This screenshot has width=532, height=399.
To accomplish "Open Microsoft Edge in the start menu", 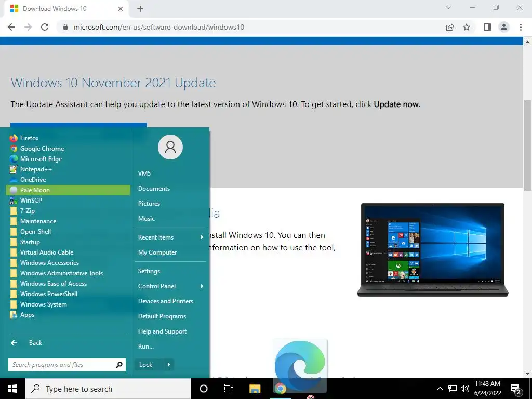I will [68, 159].
